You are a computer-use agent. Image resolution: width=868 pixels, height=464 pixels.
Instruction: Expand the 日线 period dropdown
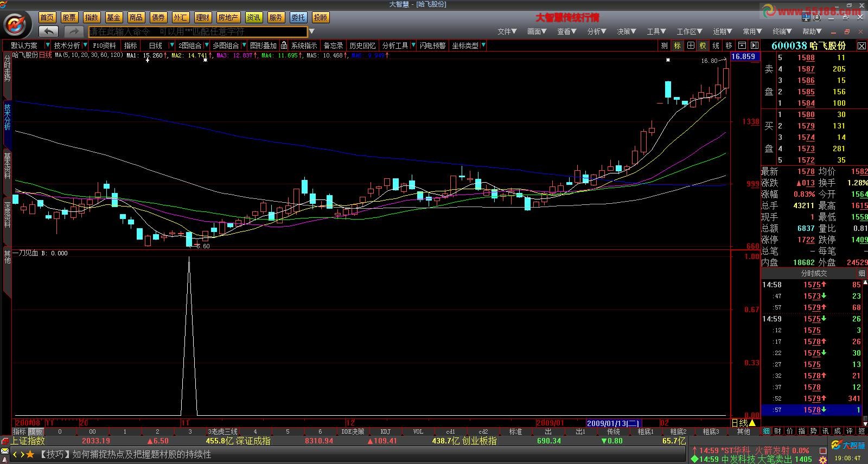pyautogui.click(x=172, y=46)
